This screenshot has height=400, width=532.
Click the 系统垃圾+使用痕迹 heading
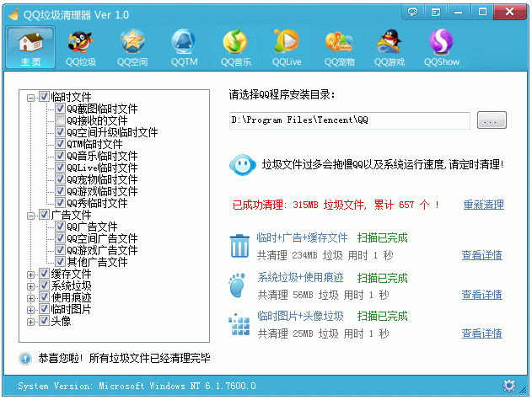[x=301, y=277]
